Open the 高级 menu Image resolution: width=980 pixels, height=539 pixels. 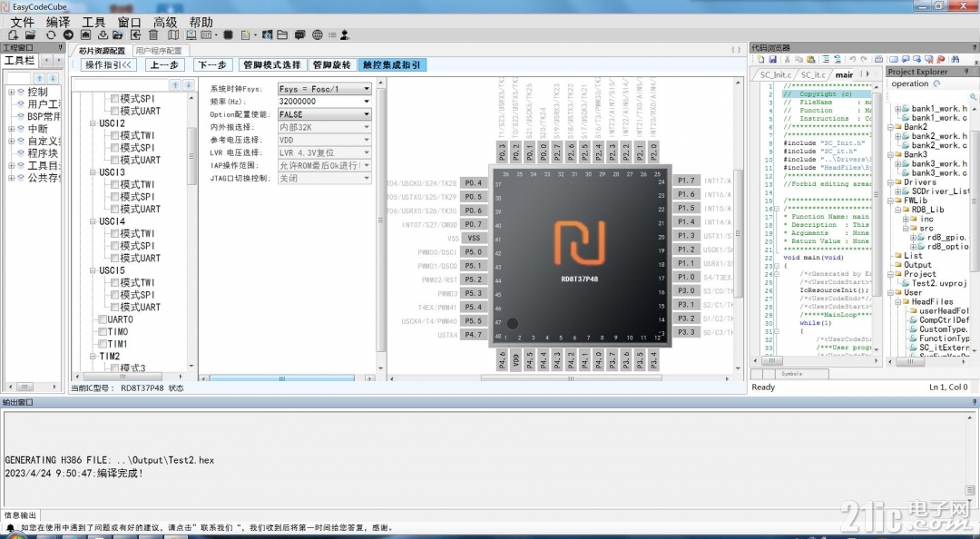click(165, 22)
